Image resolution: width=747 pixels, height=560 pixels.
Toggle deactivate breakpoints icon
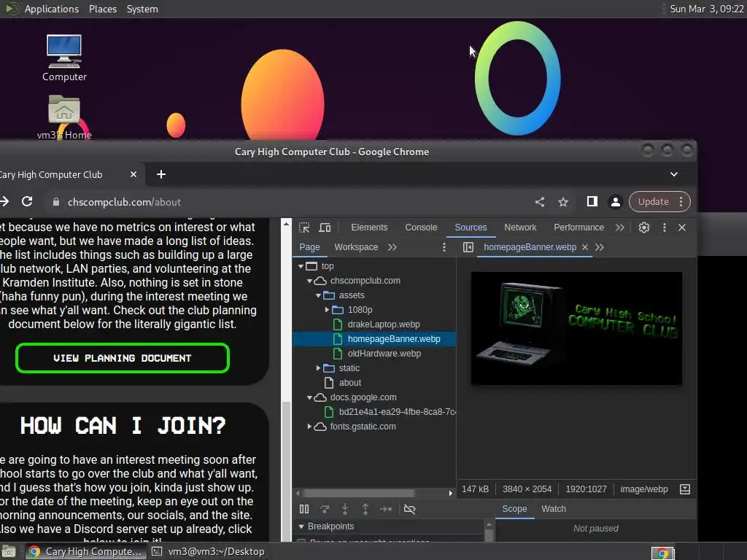pyautogui.click(x=410, y=509)
